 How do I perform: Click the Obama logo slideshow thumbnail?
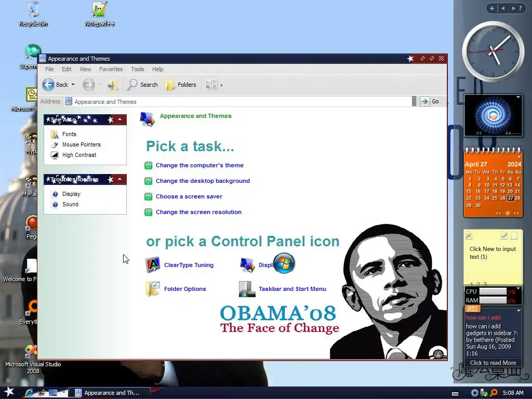pyautogui.click(x=493, y=115)
